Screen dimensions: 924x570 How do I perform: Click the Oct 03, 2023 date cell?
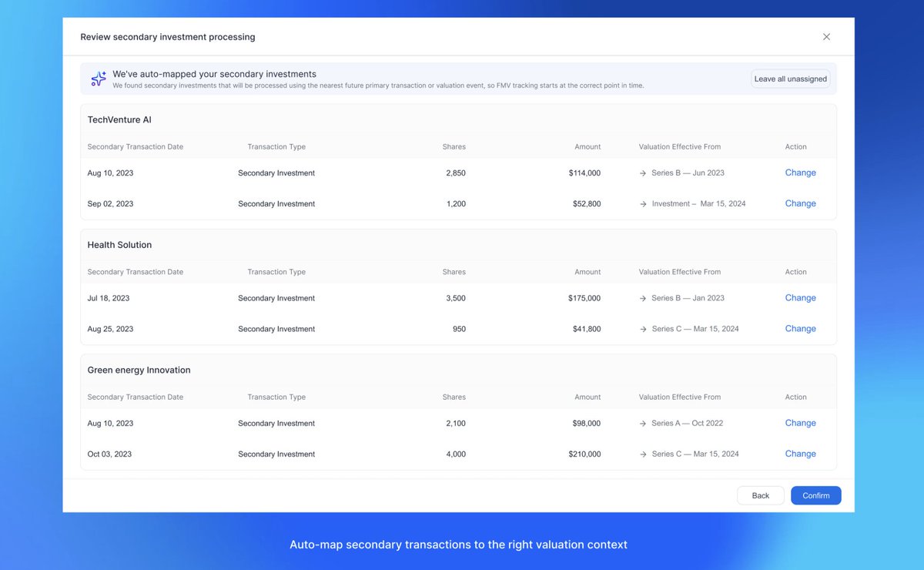point(109,454)
